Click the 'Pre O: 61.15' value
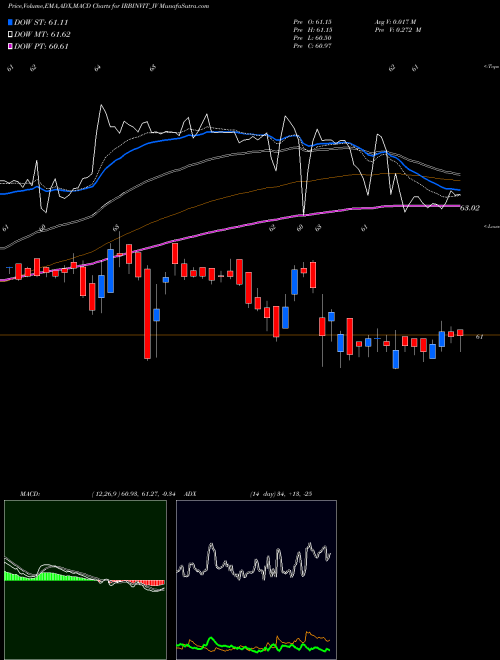The height and width of the screenshot is (660, 500). point(312,21)
